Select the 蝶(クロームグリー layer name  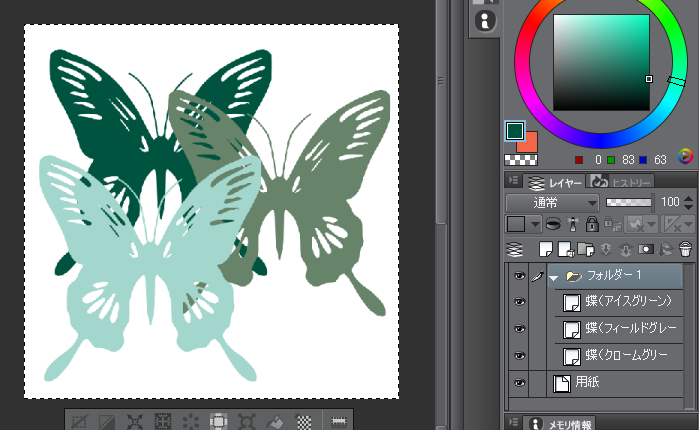click(x=626, y=355)
